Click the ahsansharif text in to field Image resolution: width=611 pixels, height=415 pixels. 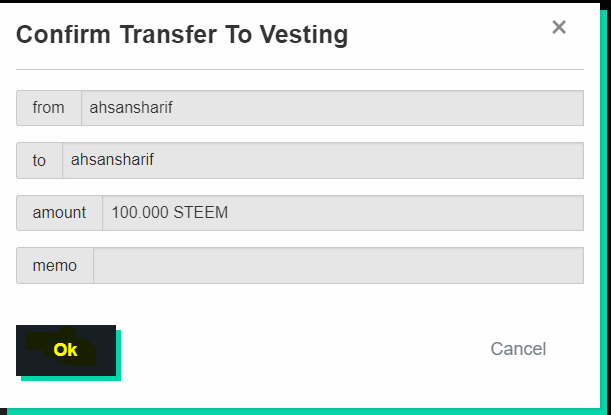112,160
